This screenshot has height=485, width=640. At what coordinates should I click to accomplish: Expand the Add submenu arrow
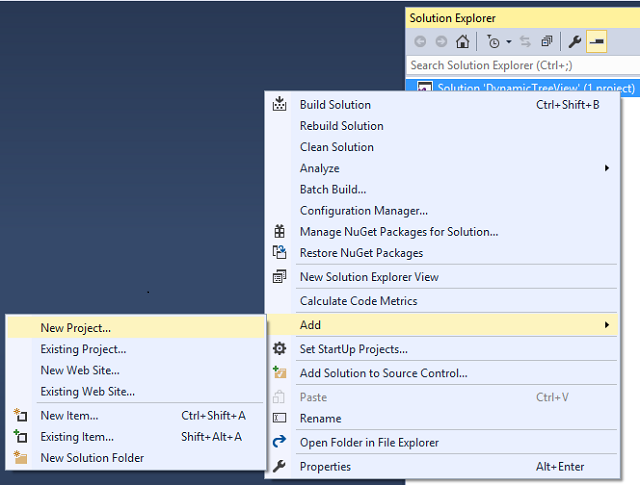[607, 325]
